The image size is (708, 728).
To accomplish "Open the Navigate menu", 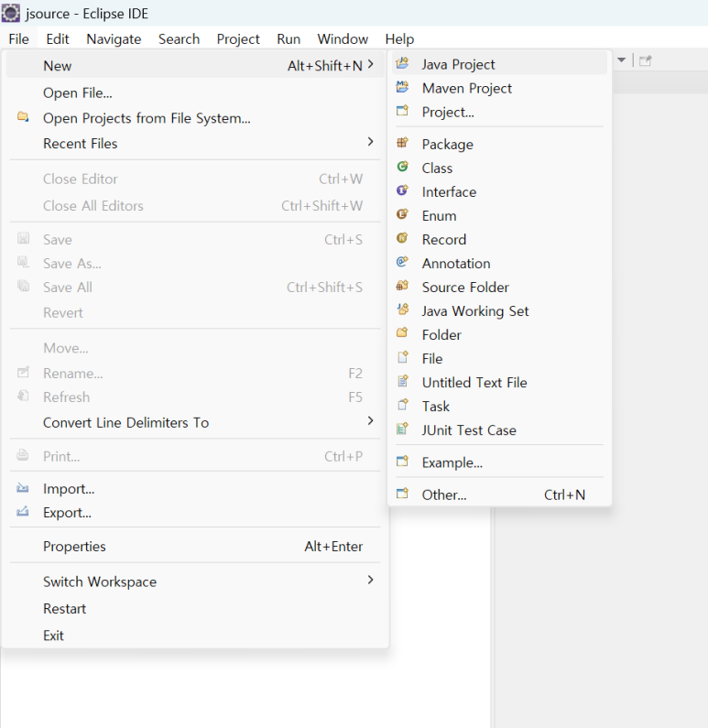I will [114, 39].
